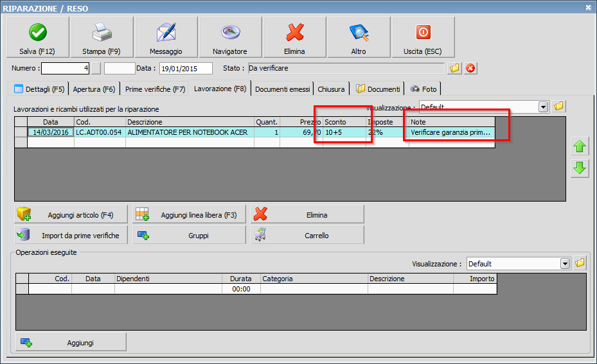The width and height of the screenshot is (597, 364).
Task: Open the upper Visualizzazione dropdown arrow
Action: point(543,107)
